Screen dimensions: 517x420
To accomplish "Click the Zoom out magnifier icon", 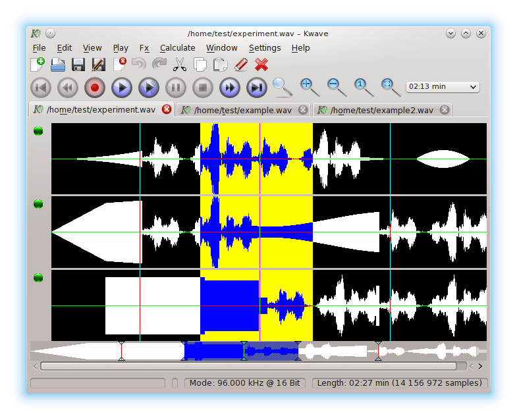I will 334,85.
